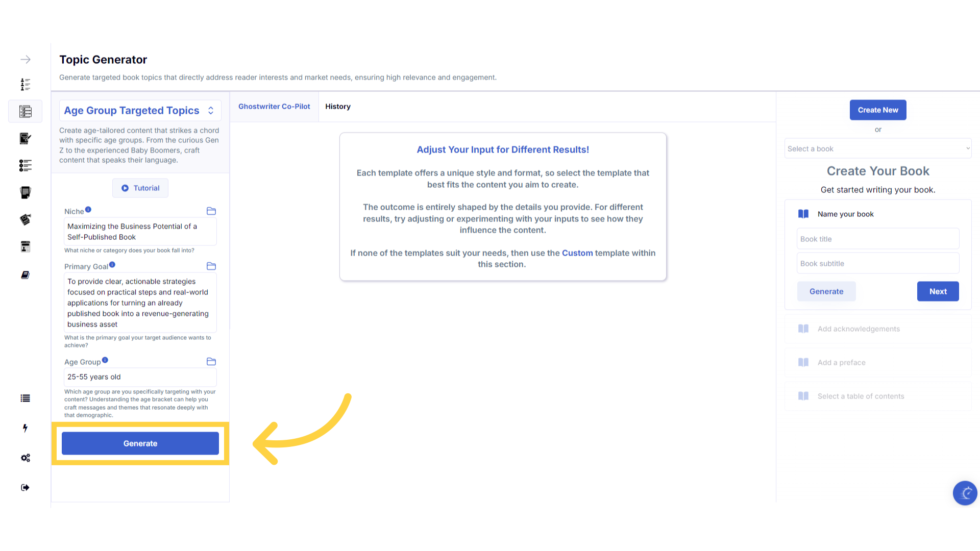Select the Ghostwriter Co-Pilot tab
Viewport: 980px width, 551px height.
point(274,107)
